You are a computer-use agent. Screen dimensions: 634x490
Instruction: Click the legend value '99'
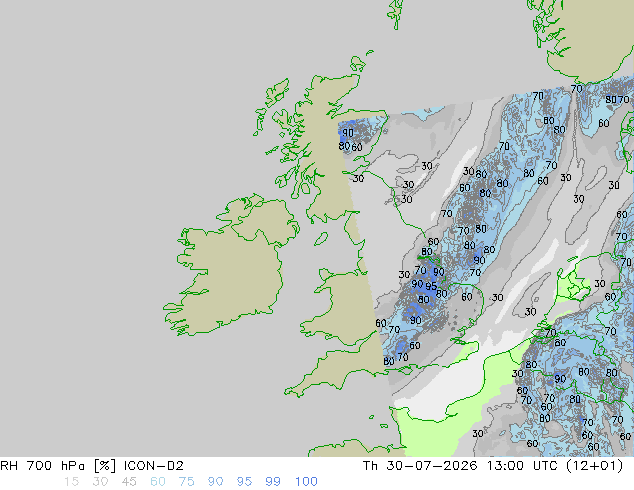click(273, 482)
